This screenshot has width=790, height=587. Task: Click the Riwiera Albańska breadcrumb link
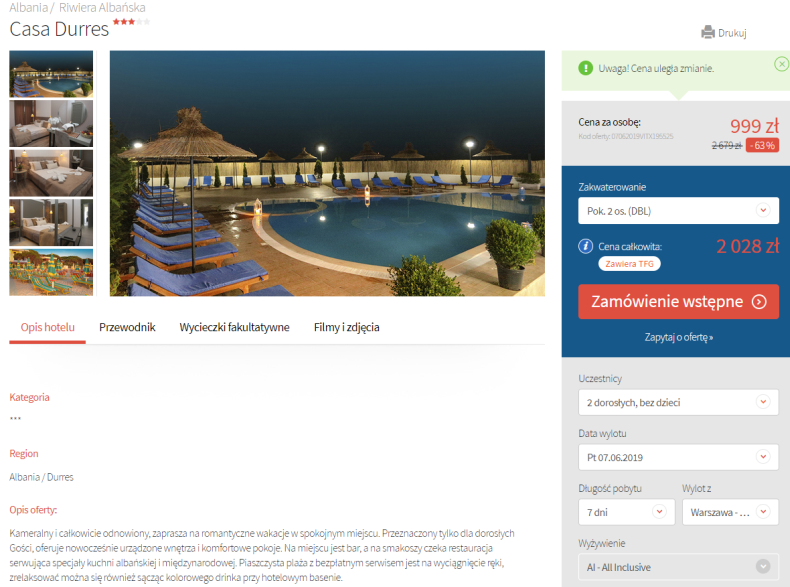pyautogui.click(x=102, y=8)
